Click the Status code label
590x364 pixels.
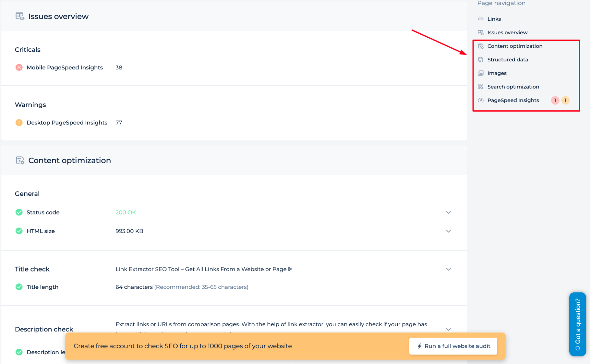pos(43,212)
